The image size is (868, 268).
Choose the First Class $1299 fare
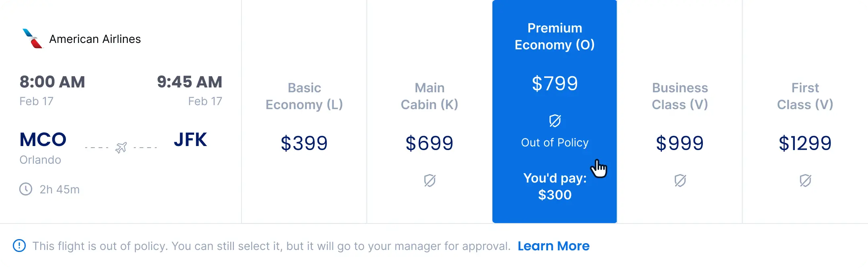(805, 142)
